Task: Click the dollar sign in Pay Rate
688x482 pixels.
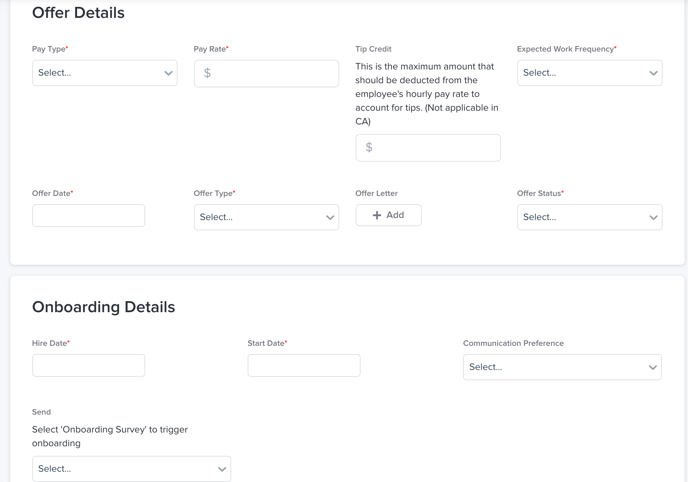Action: 207,73
